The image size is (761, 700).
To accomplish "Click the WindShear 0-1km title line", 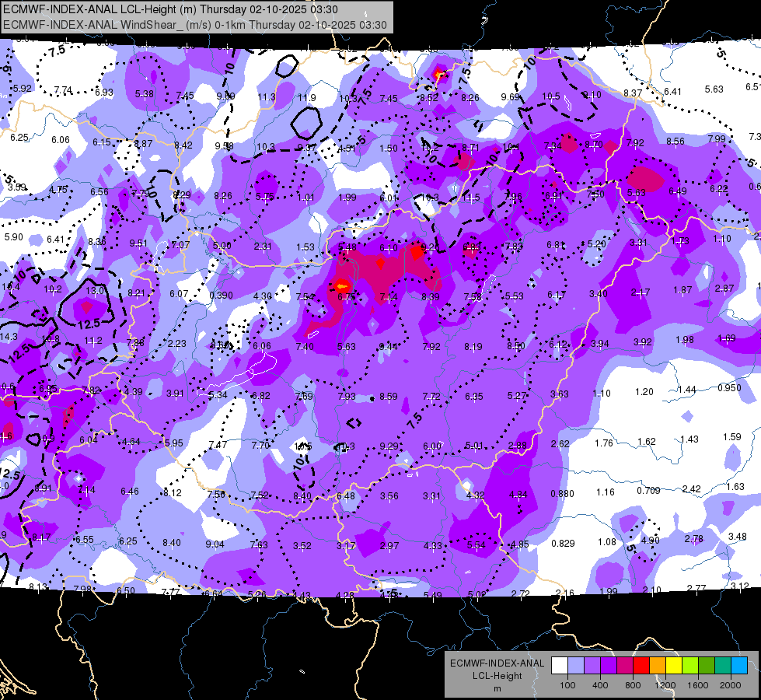I will (195, 25).
